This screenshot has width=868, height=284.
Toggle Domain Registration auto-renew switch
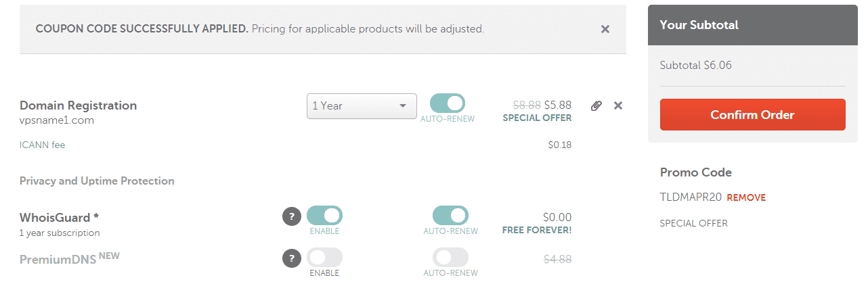448,103
